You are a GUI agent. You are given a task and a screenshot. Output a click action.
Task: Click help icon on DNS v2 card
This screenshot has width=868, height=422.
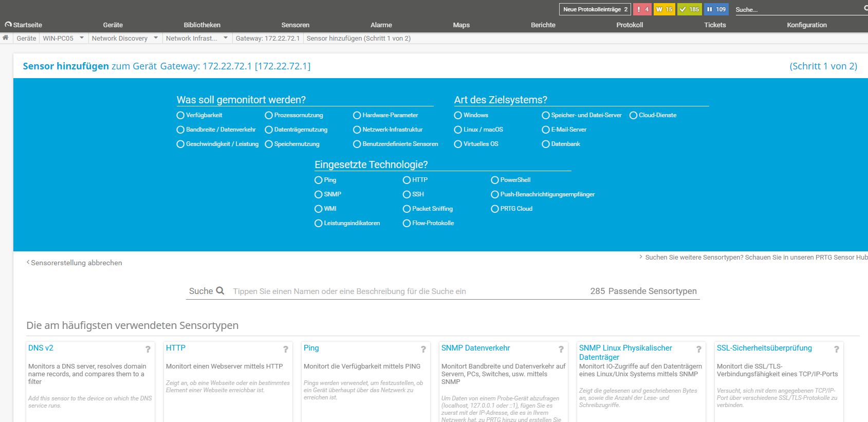tap(148, 350)
